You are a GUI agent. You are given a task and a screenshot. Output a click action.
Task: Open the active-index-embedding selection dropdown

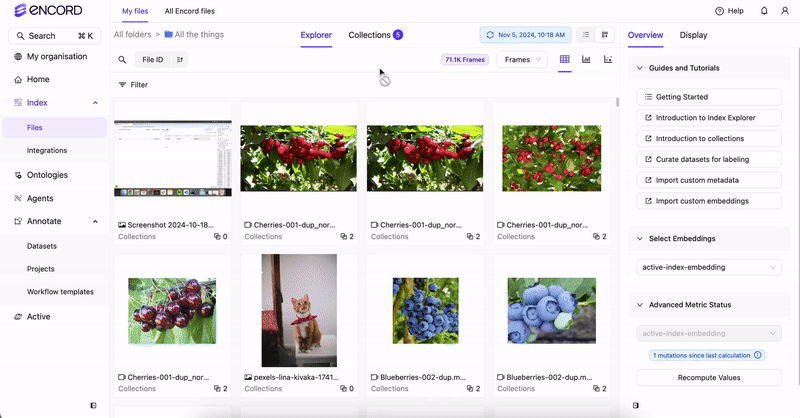point(709,267)
